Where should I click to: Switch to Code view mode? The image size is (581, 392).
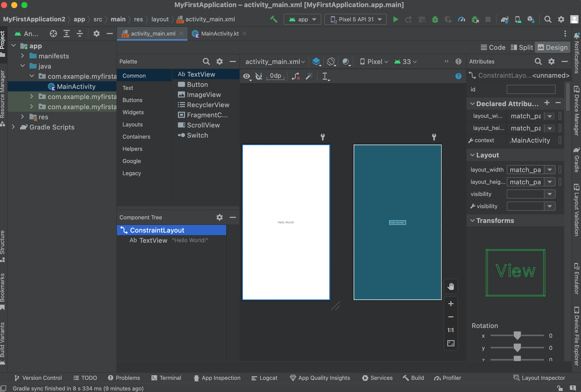[493, 47]
